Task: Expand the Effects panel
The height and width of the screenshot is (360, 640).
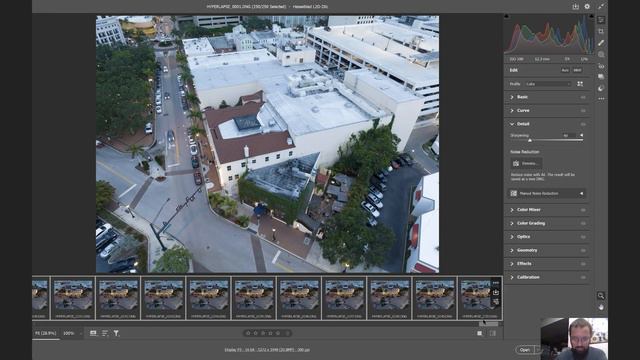Action: [x=512, y=264]
